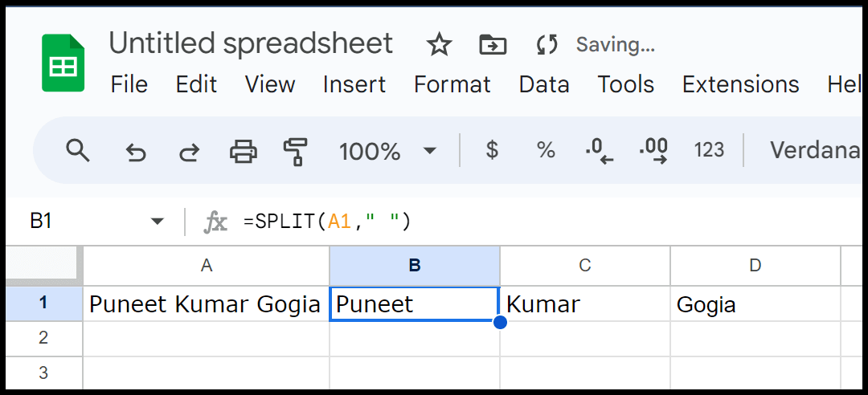Image resolution: width=868 pixels, height=395 pixels.
Task: Open the Extensions menu
Action: coord(740,84)
